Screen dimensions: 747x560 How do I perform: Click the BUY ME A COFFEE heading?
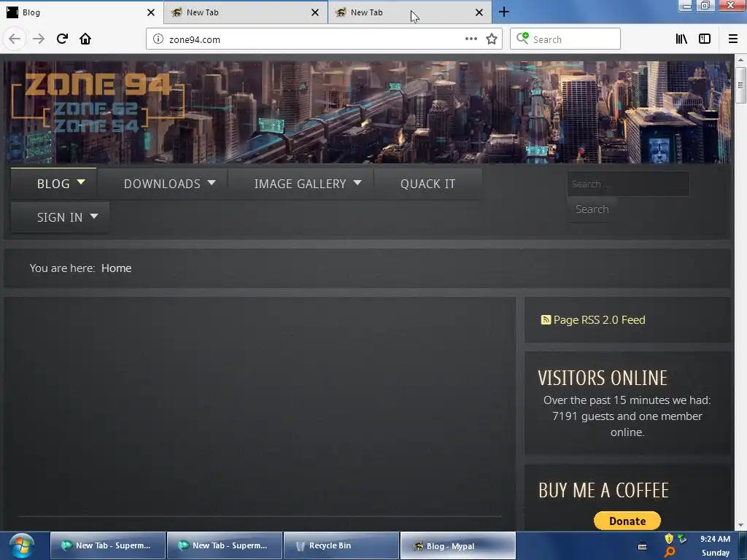[x=603, y=490]
